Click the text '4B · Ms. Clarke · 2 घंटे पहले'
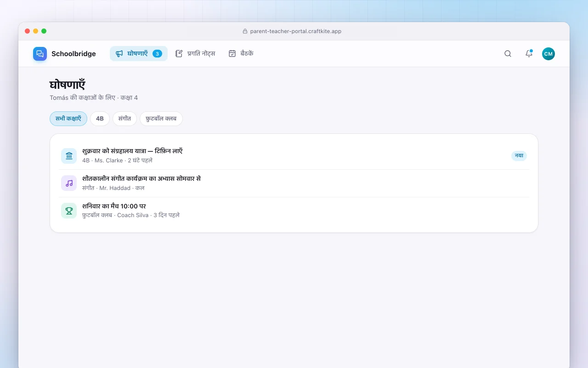The image size is (588, 368). 117,161
